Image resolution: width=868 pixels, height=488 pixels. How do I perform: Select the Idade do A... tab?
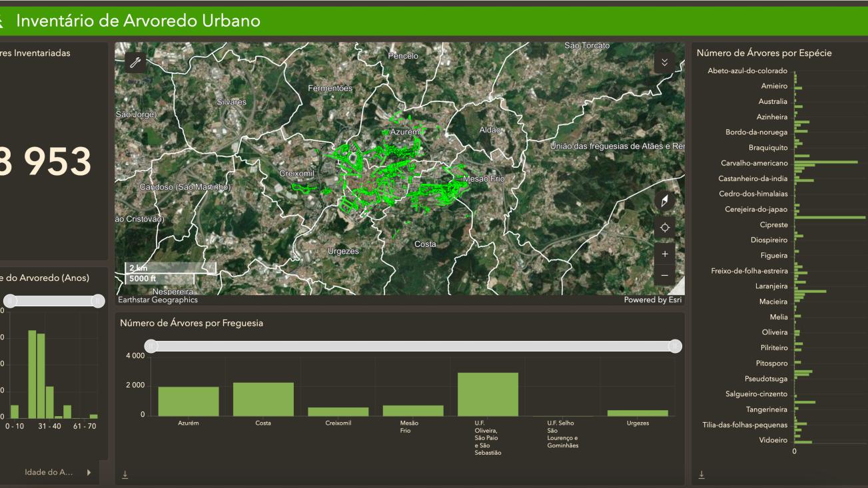(x=49, y=473)
